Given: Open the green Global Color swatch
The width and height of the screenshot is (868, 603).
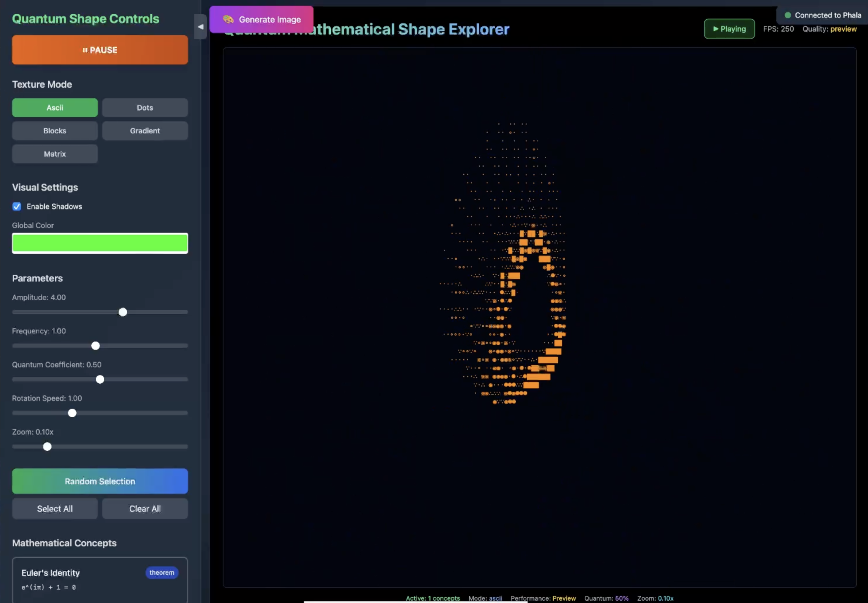Looking at the screenshot, I should (100, 243).
